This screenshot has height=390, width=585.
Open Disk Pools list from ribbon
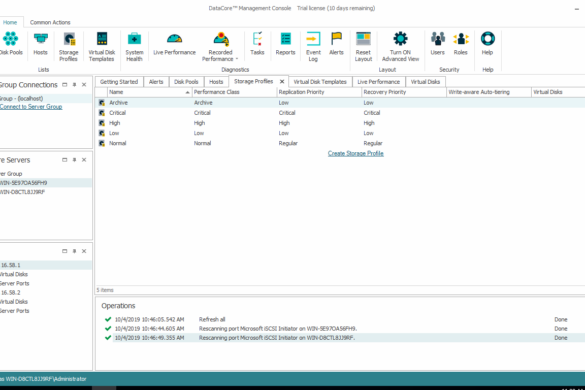[x=11, y=43]
